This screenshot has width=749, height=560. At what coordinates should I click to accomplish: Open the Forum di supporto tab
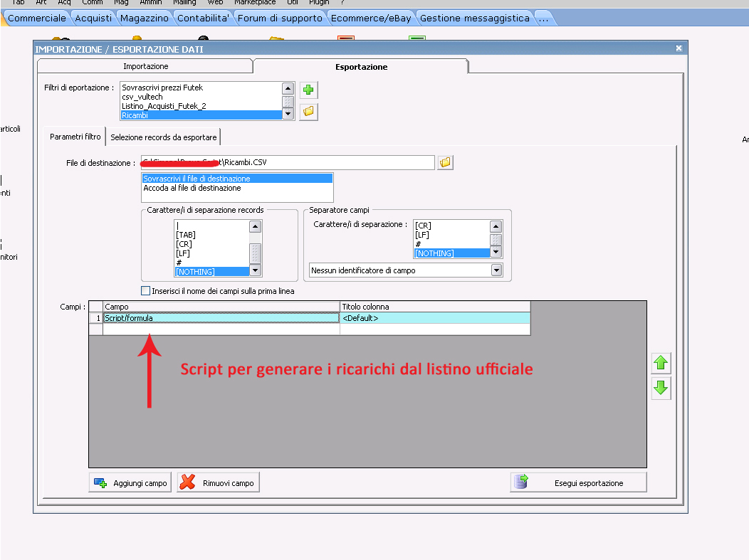(x=280, y=18)
